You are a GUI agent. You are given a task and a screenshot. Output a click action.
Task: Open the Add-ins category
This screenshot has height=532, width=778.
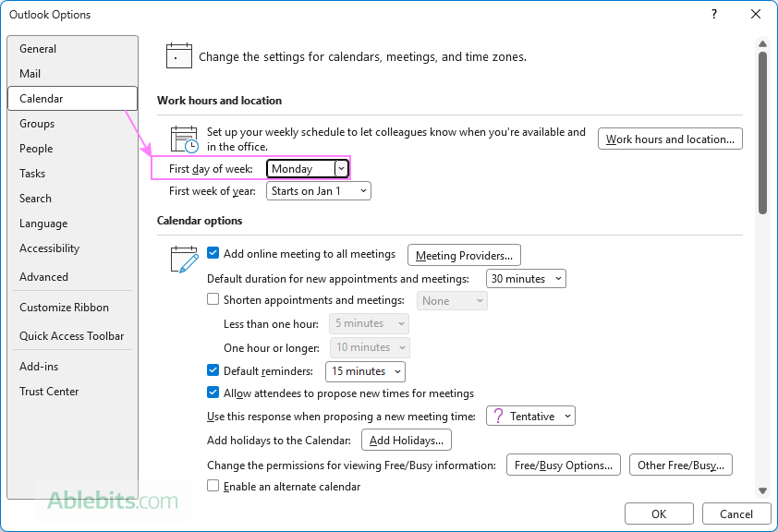tap(72, 366)
